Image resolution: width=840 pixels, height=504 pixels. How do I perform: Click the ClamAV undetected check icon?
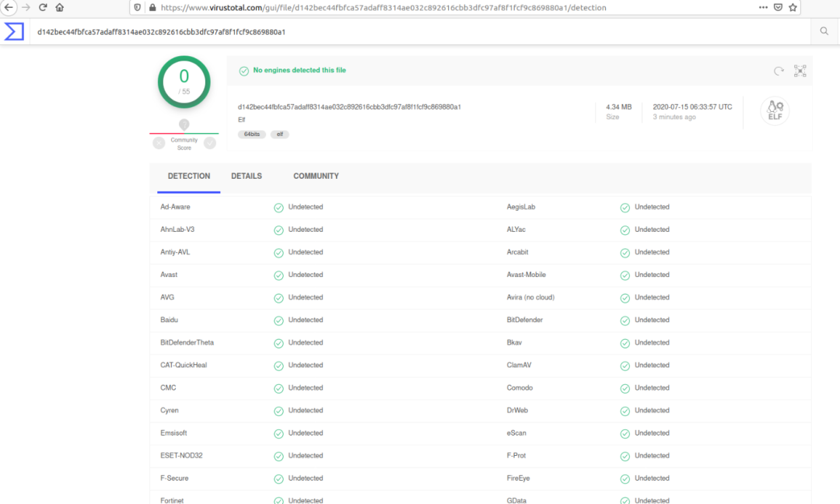[x=625, y=366]
